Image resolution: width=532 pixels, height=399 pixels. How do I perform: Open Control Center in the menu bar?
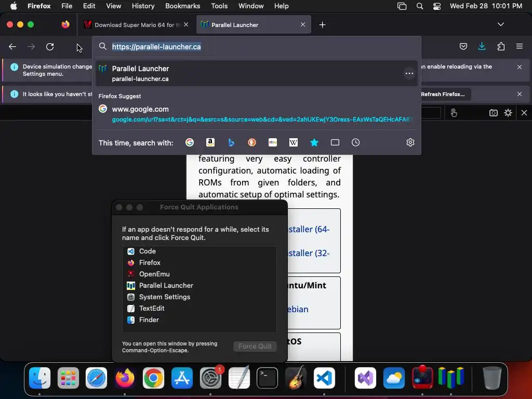[437, 6]
